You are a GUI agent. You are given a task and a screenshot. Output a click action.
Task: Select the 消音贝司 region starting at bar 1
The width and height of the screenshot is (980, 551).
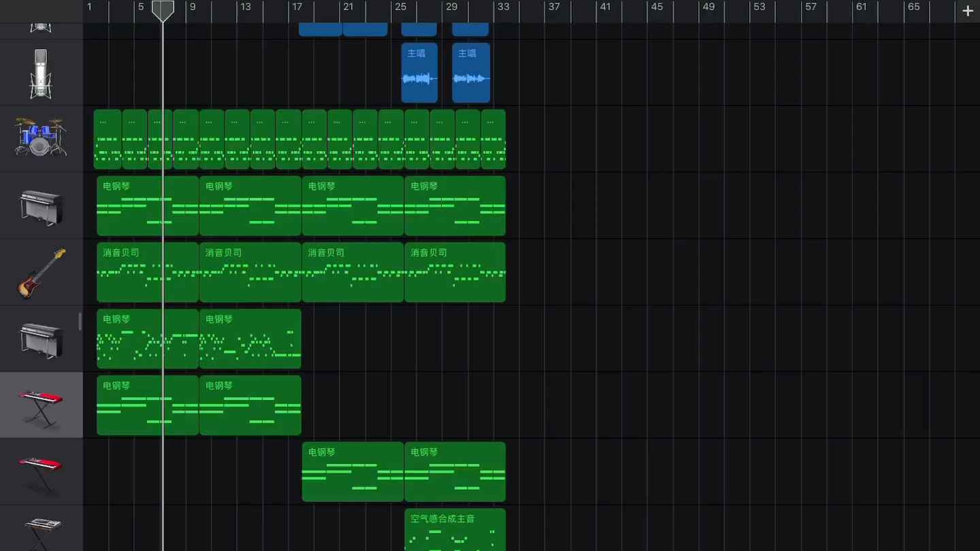coord(148,272)
